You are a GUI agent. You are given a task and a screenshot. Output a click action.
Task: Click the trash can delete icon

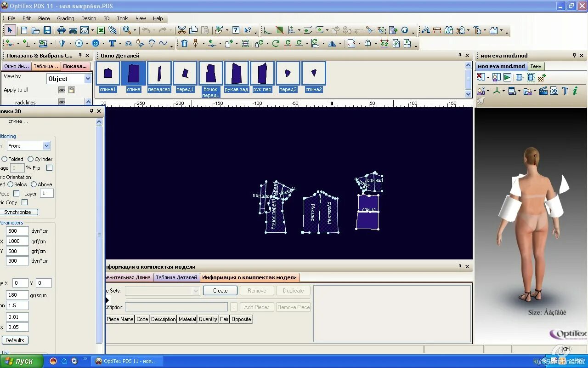click(184, 43)
